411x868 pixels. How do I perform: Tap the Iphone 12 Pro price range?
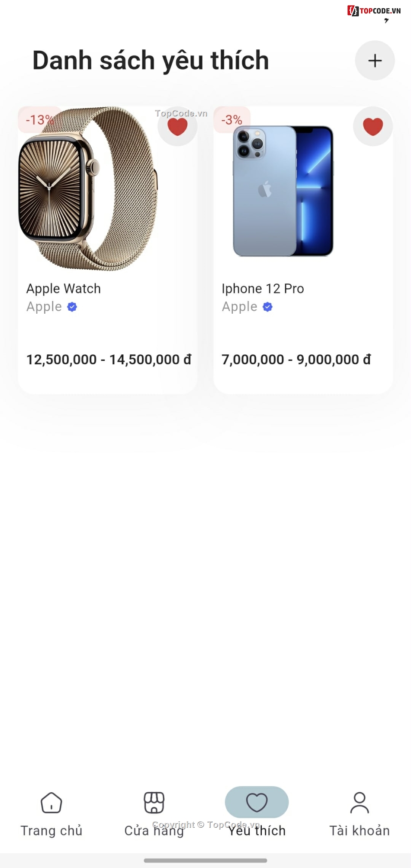coord(296,360)
